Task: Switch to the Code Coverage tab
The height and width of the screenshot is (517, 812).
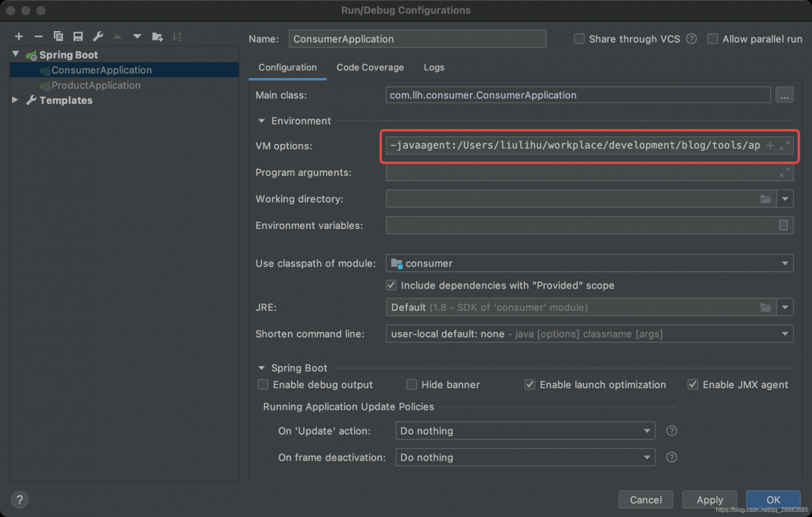Action: 370,67
